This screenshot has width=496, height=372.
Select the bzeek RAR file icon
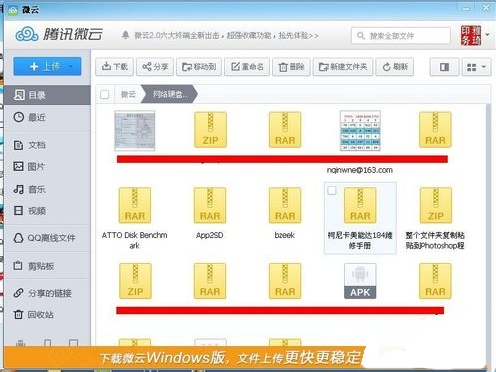pyautogui.click(x=285, y=205)
